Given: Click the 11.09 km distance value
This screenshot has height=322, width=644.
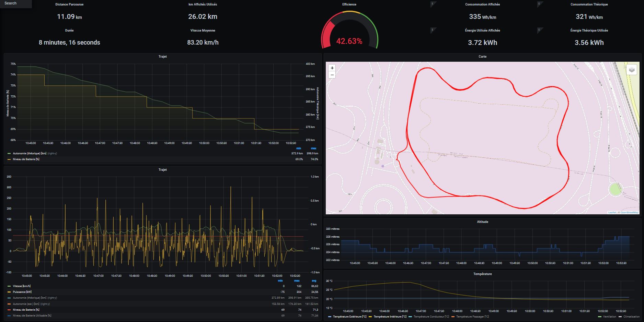Looking at the screenshot, I should 69,16.
